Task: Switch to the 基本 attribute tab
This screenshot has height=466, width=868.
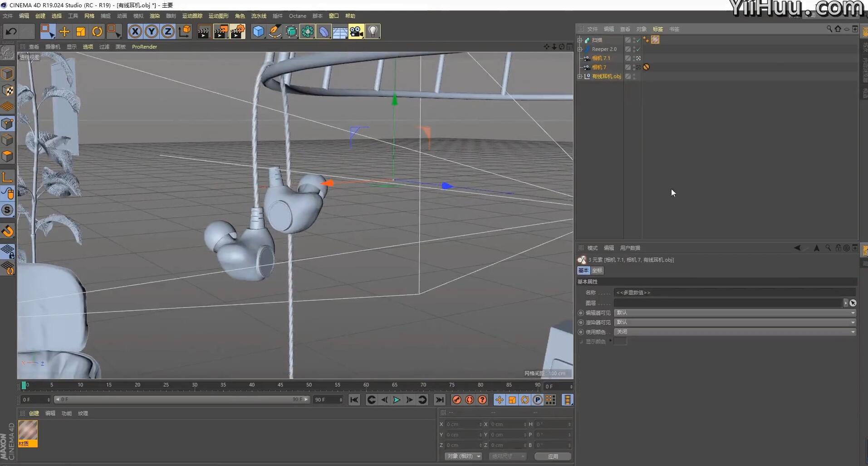Action: [x=584, y=270]
